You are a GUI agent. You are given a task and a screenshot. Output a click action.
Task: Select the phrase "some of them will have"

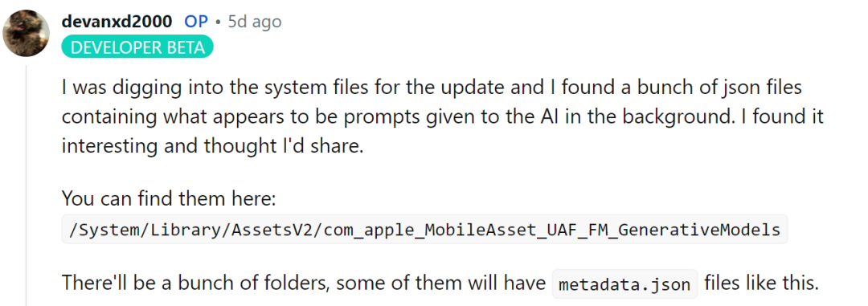coord(441,284)
